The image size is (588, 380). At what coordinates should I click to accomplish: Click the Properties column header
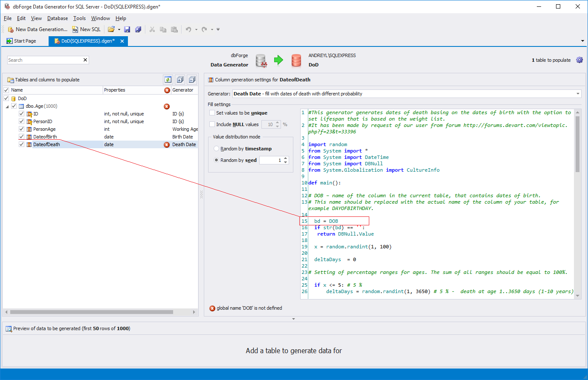133,90
